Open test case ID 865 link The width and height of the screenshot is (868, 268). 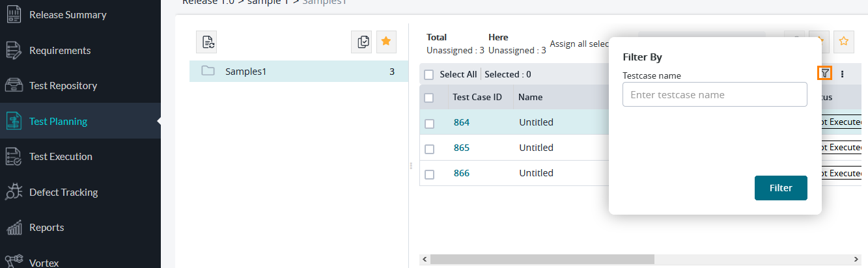(x=461, y=148)
